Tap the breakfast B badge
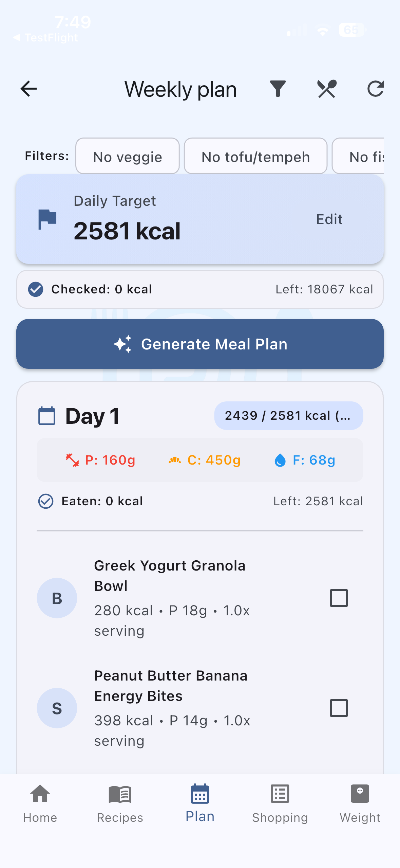This screenshot has width=400, height=868. point(57,598)
